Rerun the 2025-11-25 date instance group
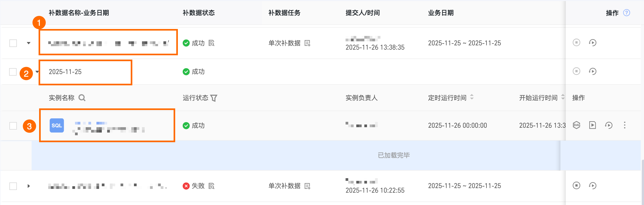Screen dimensions: 644x205 (593, 71)
